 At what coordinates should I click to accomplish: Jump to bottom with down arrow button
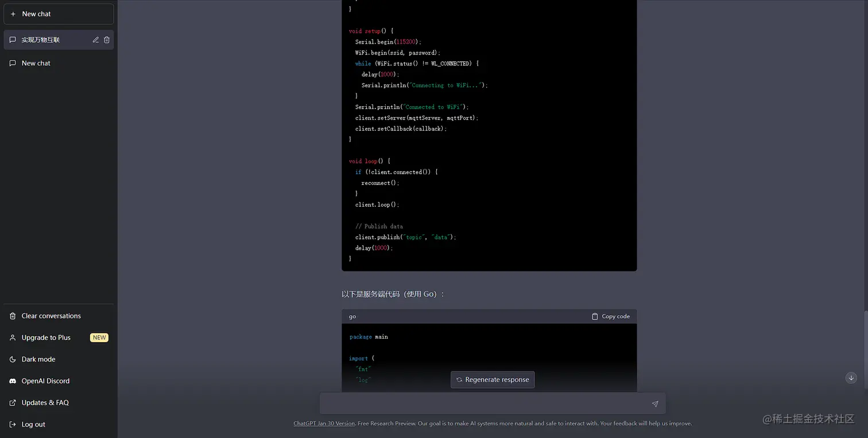[x=851, y=378]
